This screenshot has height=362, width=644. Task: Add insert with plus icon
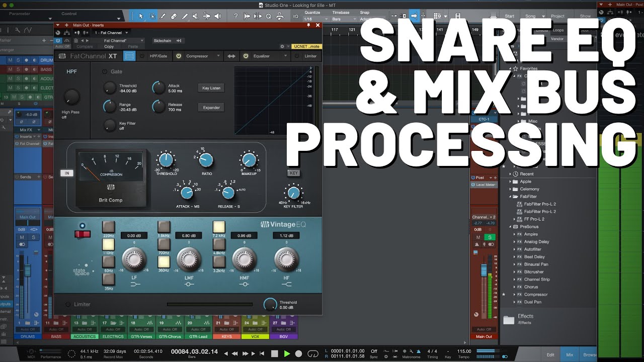tap(66, 25)
